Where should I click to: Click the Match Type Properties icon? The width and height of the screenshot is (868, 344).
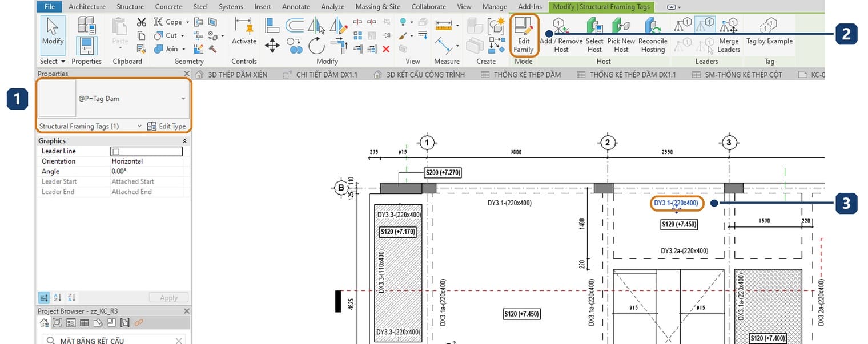tap(142, 49)
